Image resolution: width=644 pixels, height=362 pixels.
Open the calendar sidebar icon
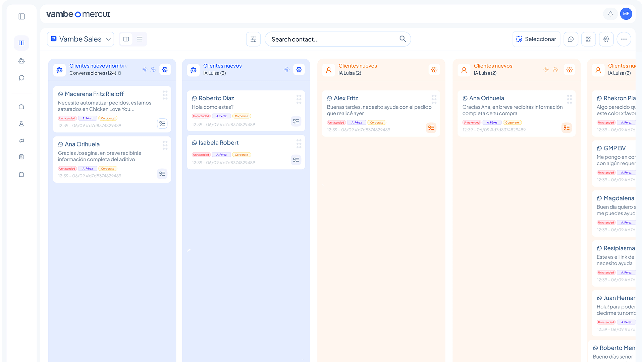click(21, 174)
